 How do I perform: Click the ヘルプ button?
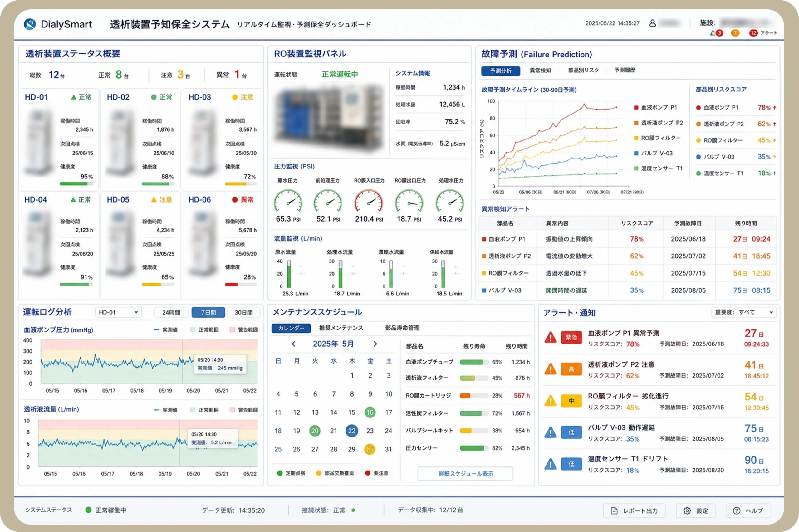[x=748, y=510]
